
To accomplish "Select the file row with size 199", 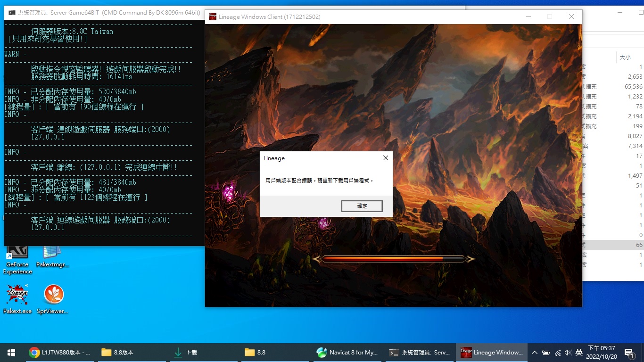I will point(613,126).
